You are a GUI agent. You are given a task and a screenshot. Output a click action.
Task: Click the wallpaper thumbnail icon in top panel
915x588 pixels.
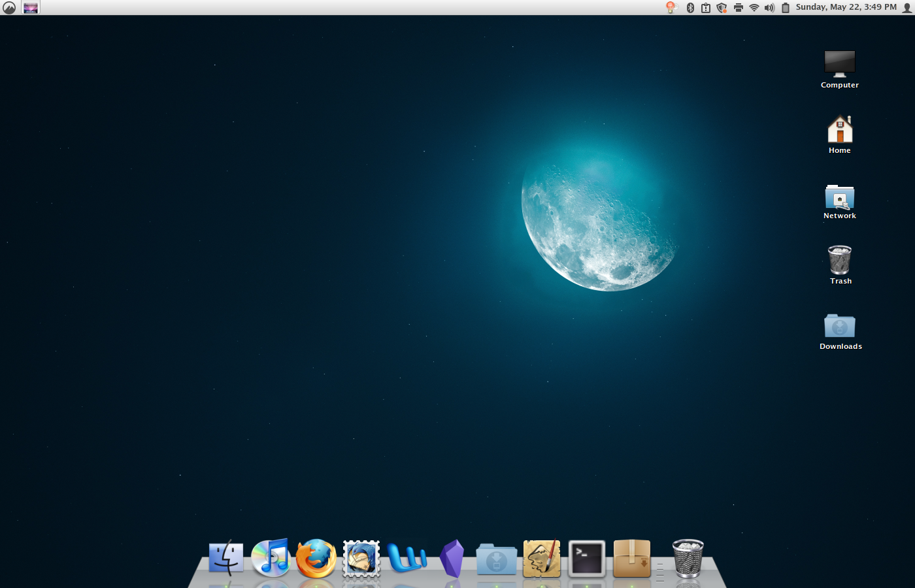click(31, 8)
